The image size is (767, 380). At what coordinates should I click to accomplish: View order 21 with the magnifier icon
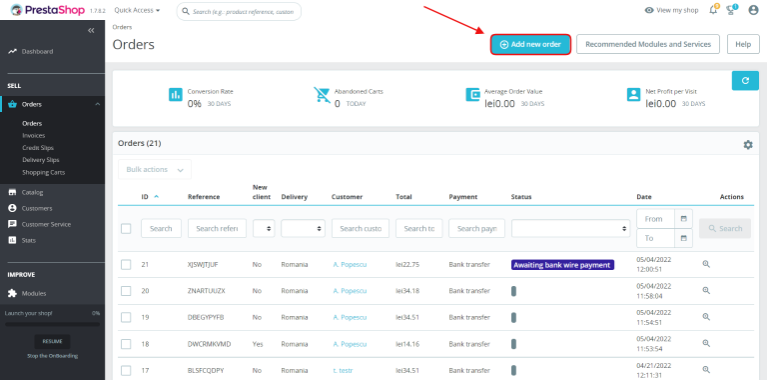706,264
